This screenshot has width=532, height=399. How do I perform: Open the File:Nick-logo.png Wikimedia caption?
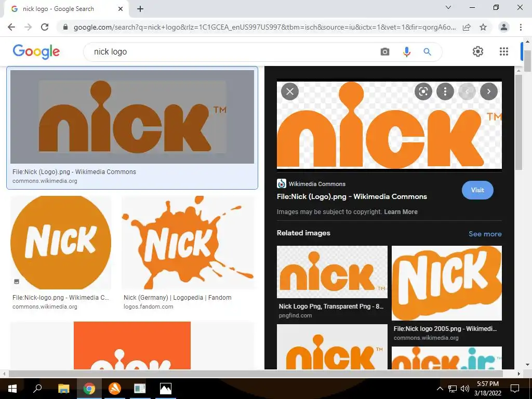[x=61, y=298]
